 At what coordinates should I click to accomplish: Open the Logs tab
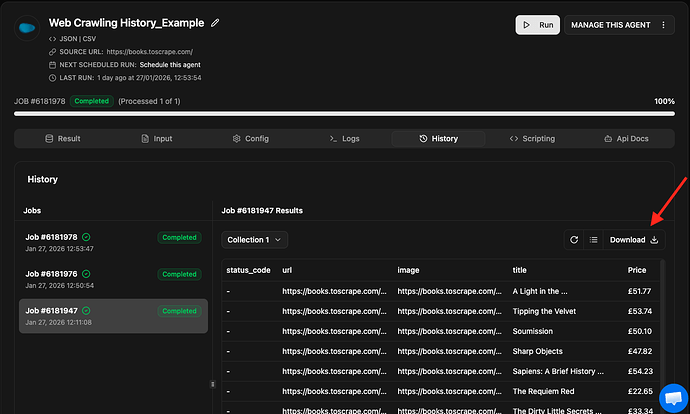[344, 139]
